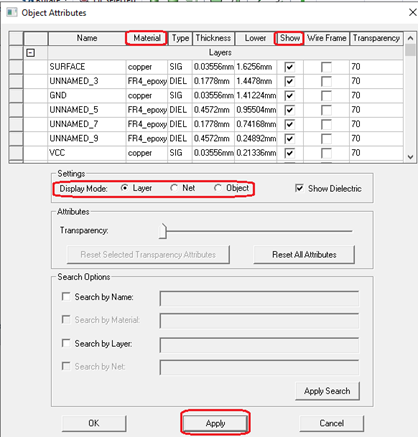Enable Search by Material checkbox
The width and height of the screenshot is (418, 437).
click(66, 320)
